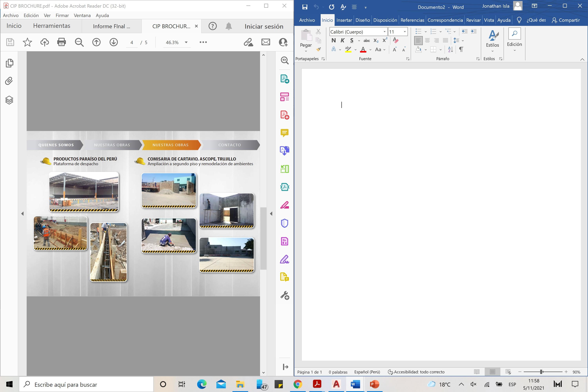Click the Print icon in Acrobat toolbar
The image size is (588, 392).
(62, 42)
